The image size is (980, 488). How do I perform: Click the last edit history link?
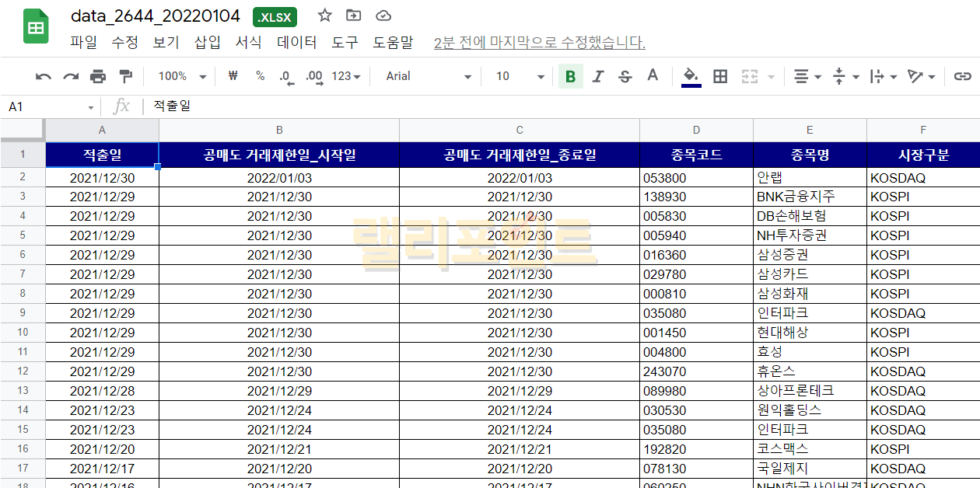pyautogui.click(x=539, y=43)
